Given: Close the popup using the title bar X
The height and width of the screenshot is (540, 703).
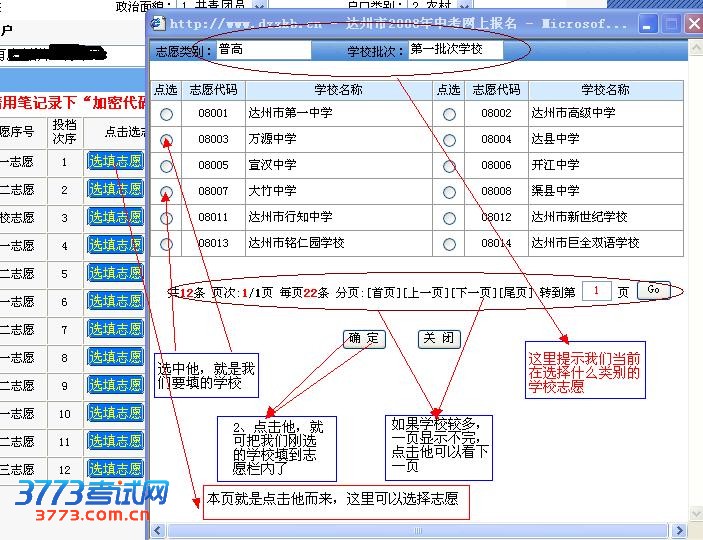Looking at the screenshot, I should tap(693, 22).
